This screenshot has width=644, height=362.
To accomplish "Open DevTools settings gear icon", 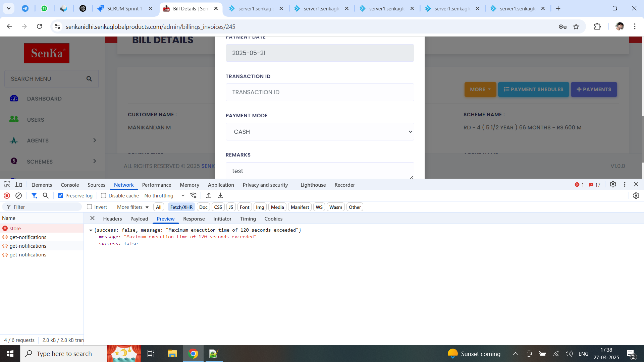I will (613, 184).
